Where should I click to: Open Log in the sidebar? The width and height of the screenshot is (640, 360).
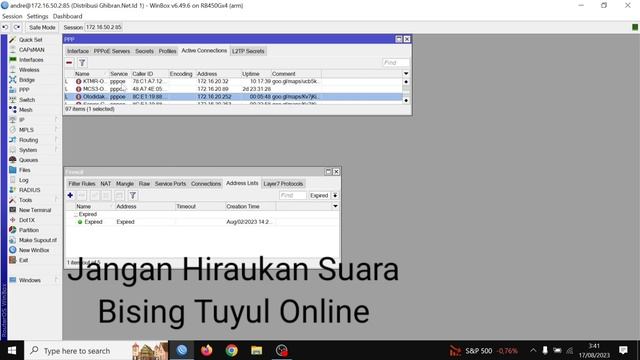pyautogui.click(x=23, y=180)
